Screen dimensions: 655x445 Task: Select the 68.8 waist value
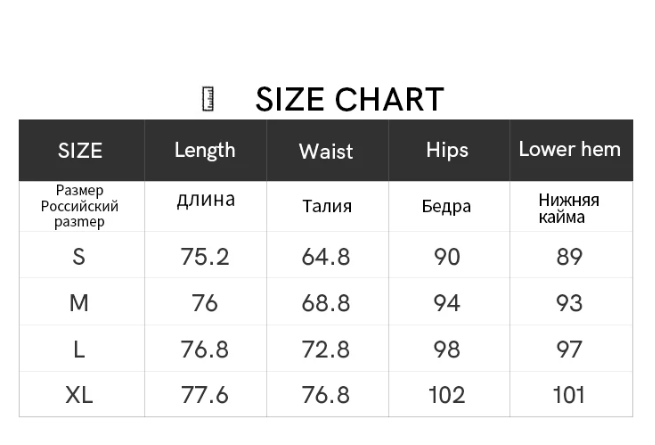coord(326,302)
